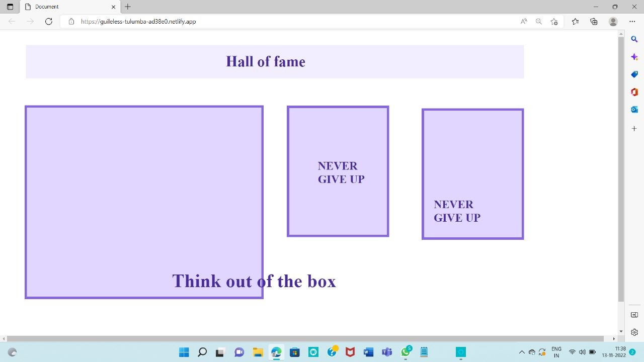
Task: Click NEVER GIVE UP in the right box
Action: pos(457,211)
